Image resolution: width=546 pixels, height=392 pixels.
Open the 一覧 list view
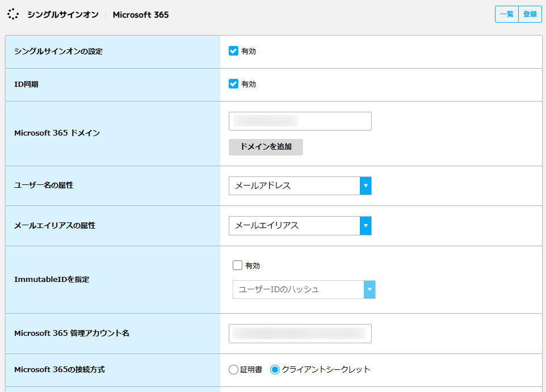(507, 14)
